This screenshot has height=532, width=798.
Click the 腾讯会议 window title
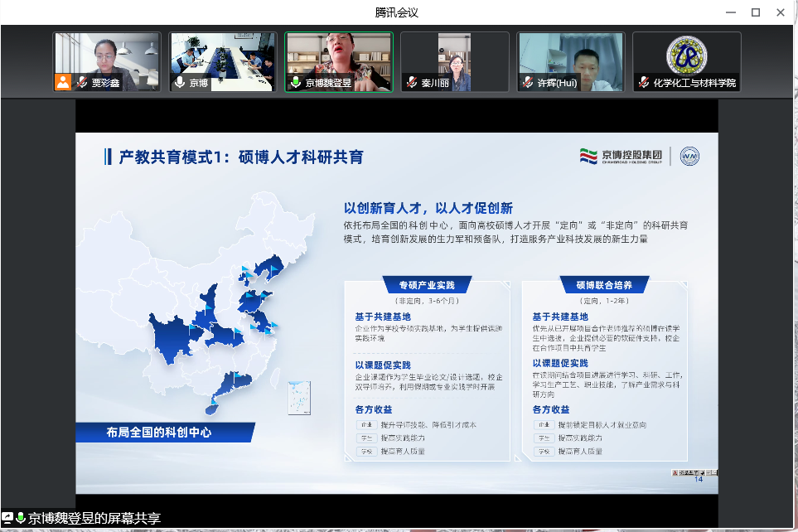click(396, 12)
